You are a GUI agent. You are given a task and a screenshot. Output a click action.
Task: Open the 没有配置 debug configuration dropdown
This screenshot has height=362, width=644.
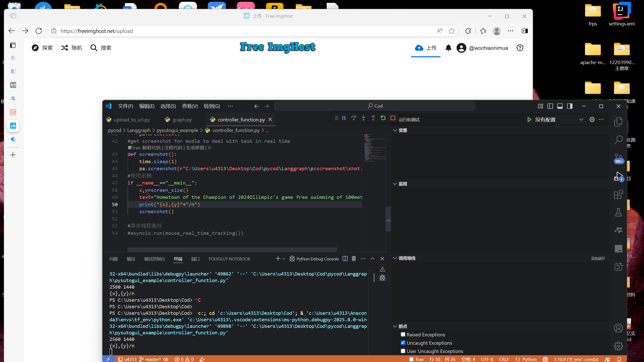pos(559,120)
